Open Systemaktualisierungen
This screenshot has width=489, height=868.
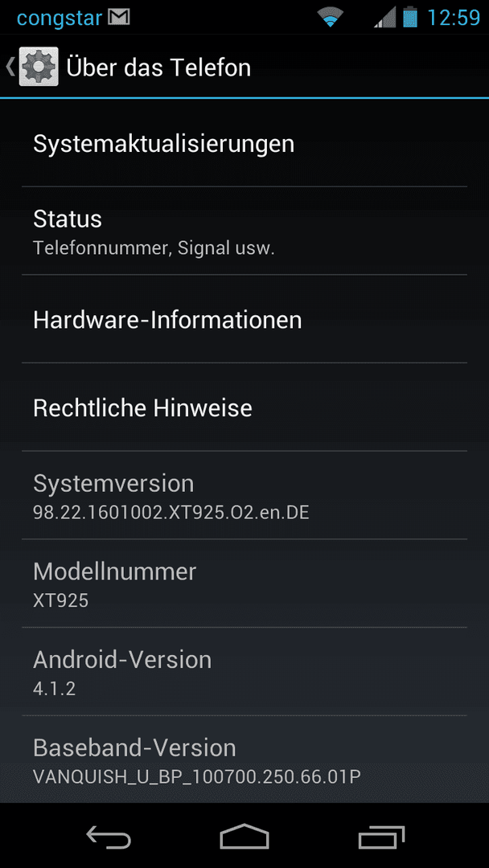tap(244, 143)
